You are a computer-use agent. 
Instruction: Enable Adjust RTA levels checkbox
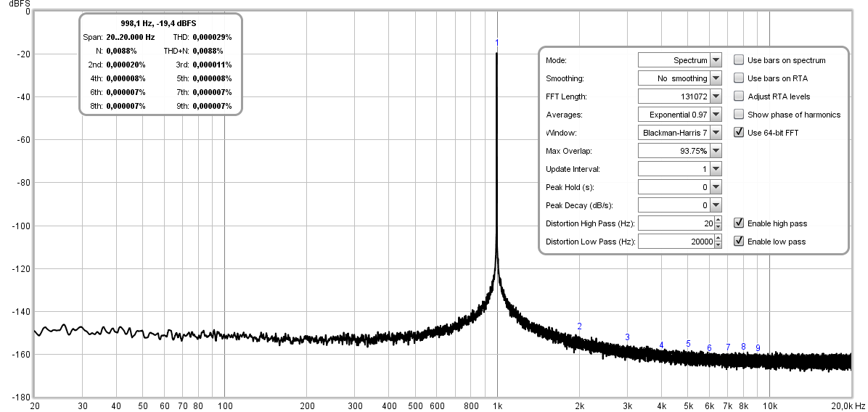[739, 96]
